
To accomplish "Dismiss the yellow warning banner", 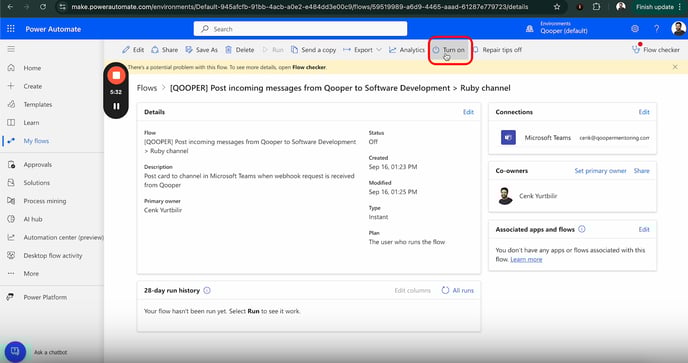I will point(675,67).
